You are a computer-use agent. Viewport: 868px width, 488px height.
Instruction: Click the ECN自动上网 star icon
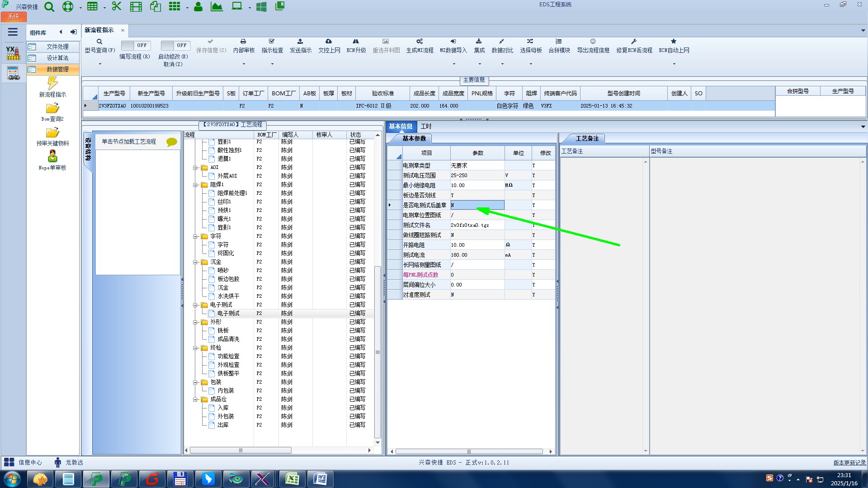pos(674,42)
